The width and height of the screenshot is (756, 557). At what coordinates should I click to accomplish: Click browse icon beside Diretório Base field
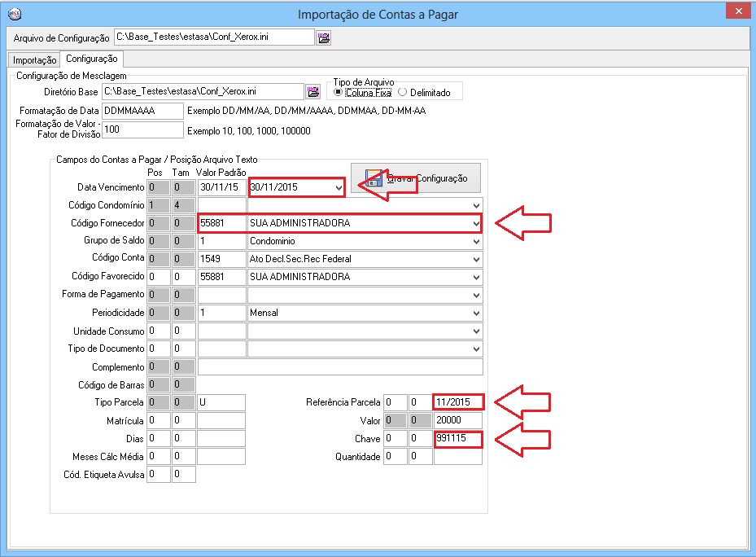312,92
